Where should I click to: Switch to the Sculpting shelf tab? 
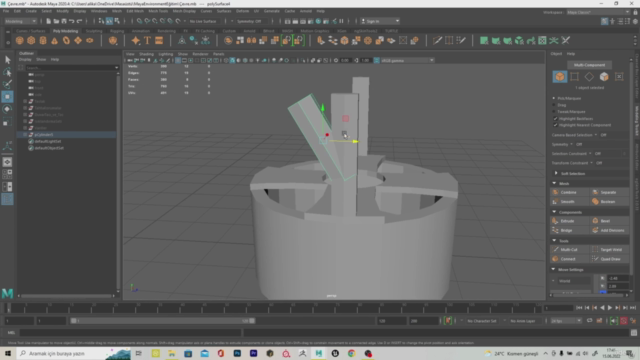94,31
